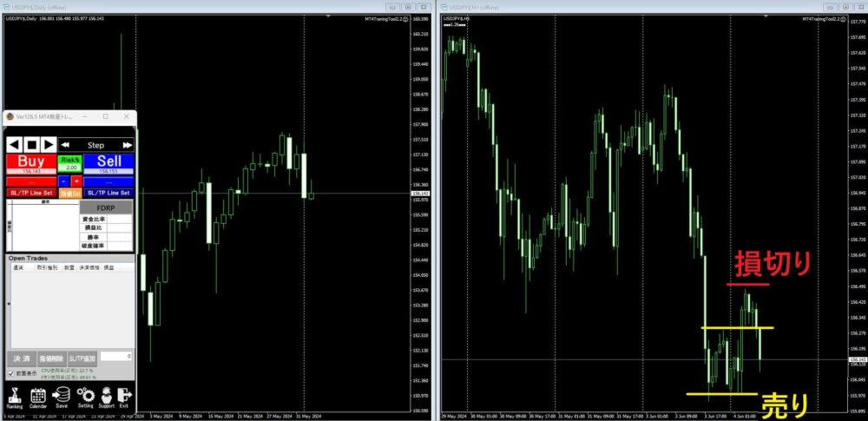Click the red dashed button below Buy
This screenshot has width=868, height=421.
coord(31,181)
